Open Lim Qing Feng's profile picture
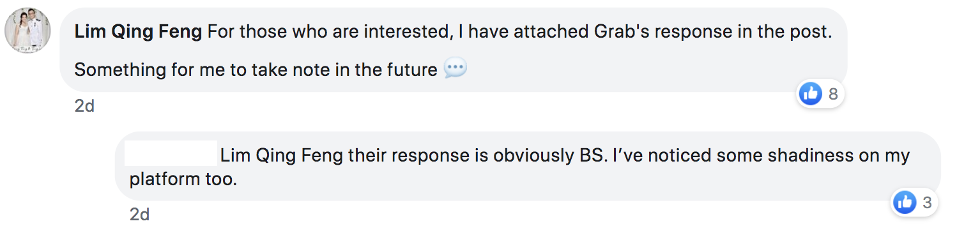 click(x=28, y=31)
